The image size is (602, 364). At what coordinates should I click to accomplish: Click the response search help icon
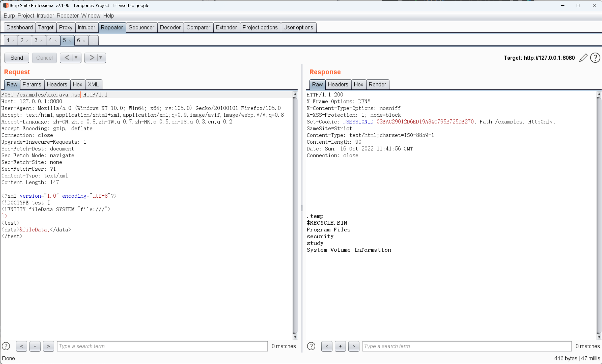(311, 346)
